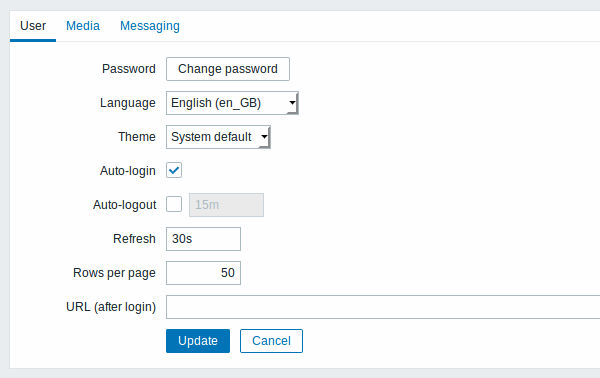This screenshot has width=600, height=378.
Task: Click the Theme dropdown arrow
Action: [x=264, y=137]
